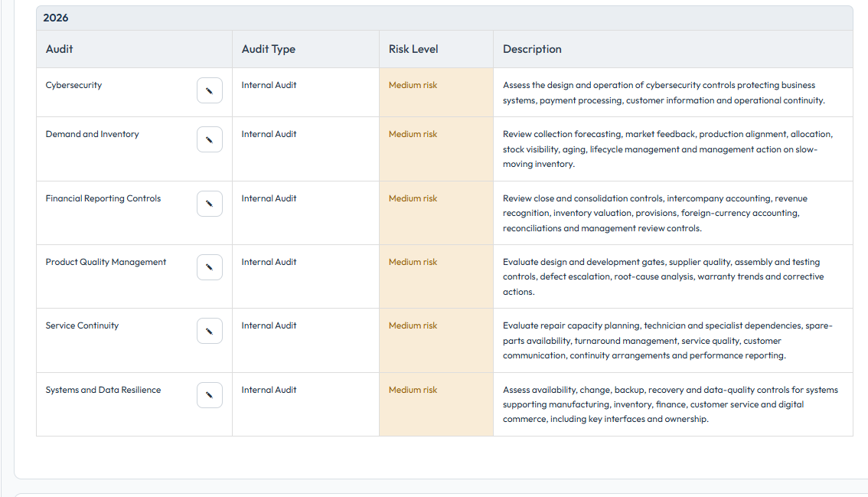This screenshot has height=497, width=868.
Task: Click the Cybersecurity description about cybersecurity controls
Action: [x=664, y=93]
